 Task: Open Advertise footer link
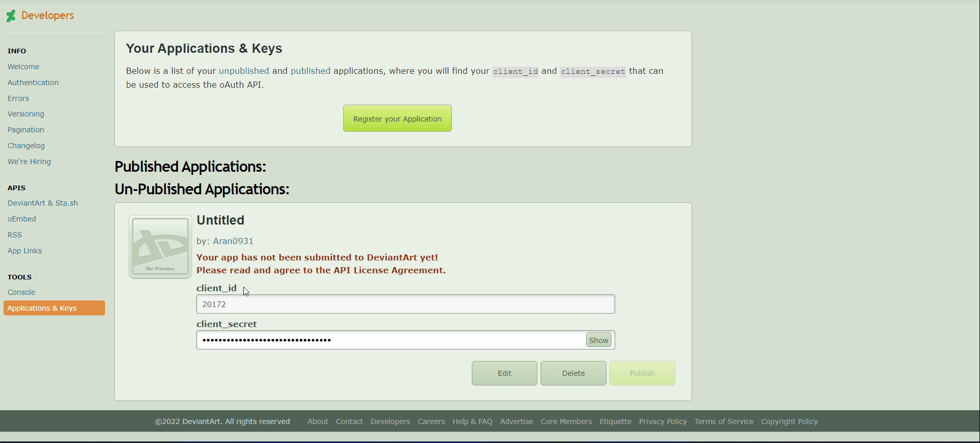(x=517, y=421)
